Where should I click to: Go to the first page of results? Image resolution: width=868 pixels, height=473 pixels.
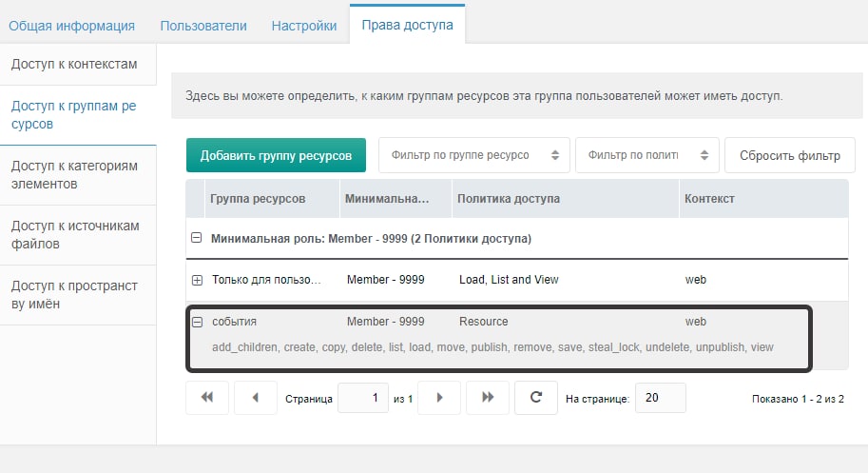pos(207,397)
